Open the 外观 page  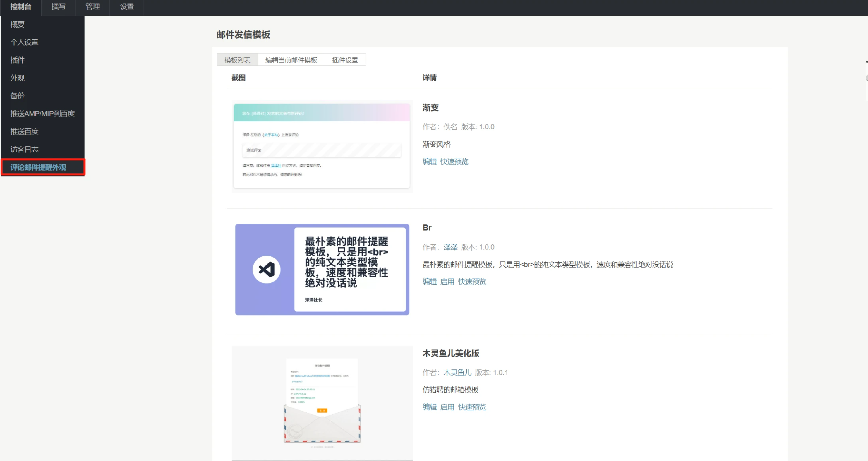17,78
